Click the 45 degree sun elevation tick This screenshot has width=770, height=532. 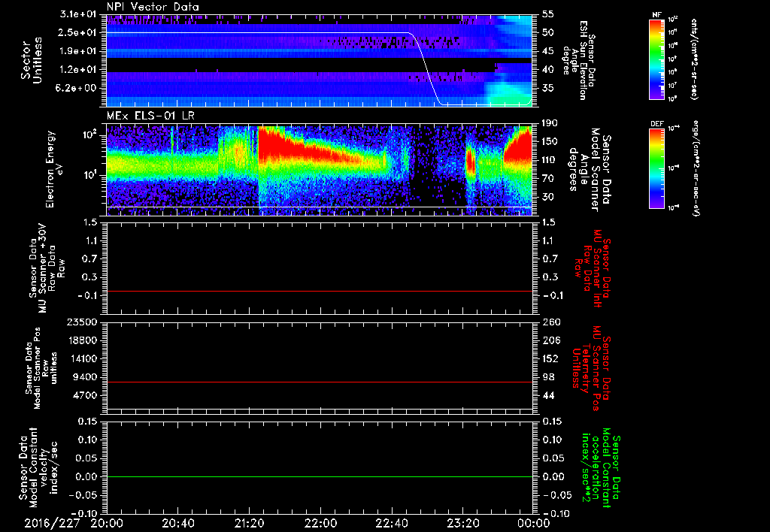coord(548,51)
